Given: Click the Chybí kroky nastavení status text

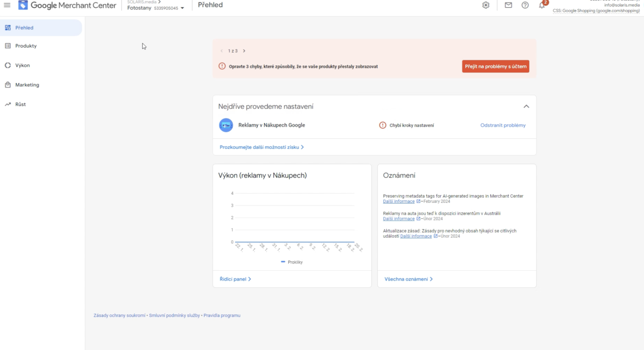Looking at the screenshot, I should 412,125.
